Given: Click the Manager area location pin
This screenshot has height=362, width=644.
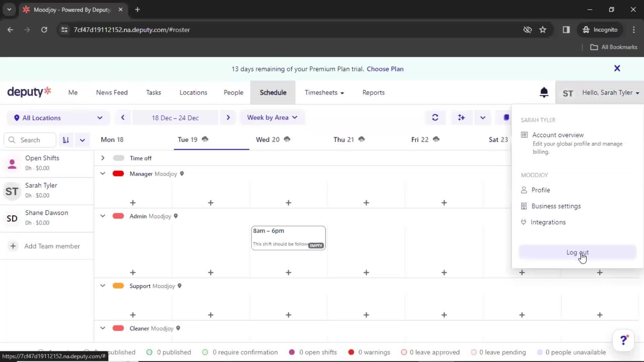Looking at the screenshot, I should (x=182, y=174).
